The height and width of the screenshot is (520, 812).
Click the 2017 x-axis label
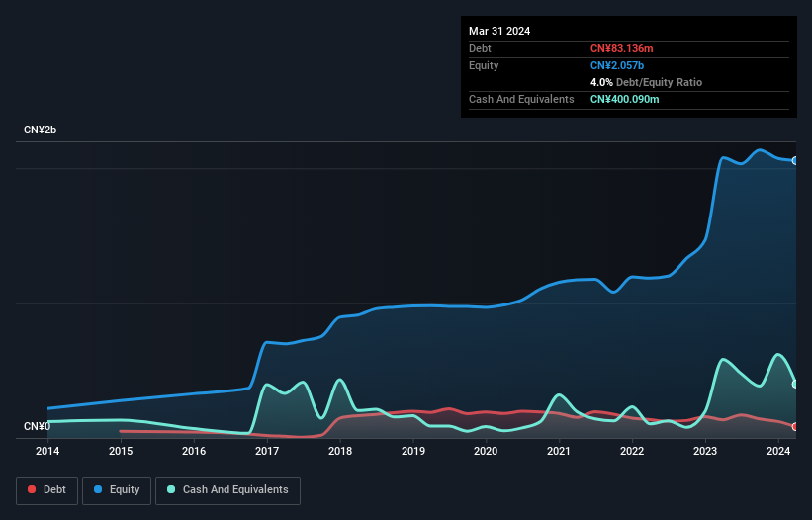point(267,451)
